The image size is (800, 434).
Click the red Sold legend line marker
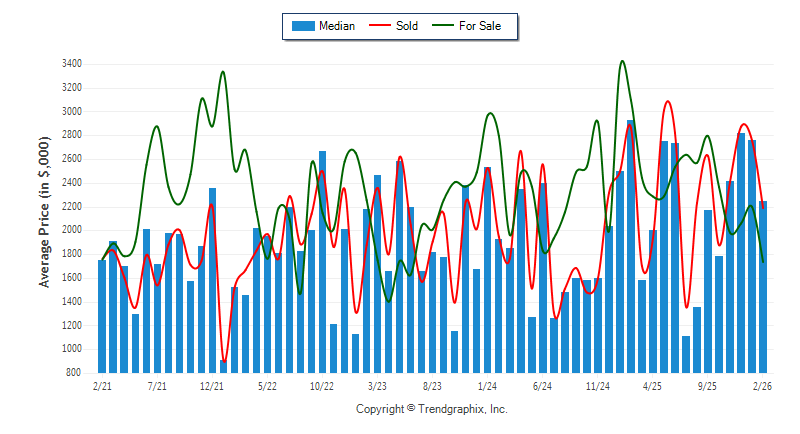(x=381, y=26)
